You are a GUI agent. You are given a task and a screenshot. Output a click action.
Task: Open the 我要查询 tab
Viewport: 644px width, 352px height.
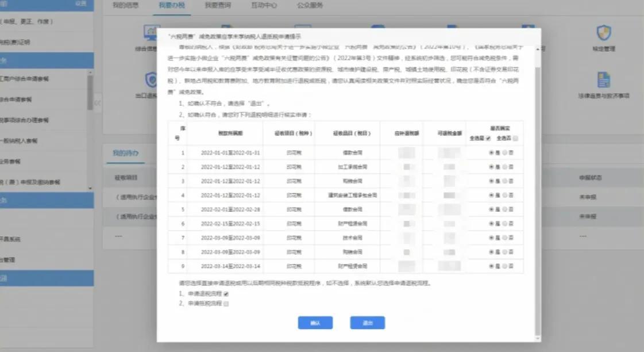pyautogui.click(x=218, y=5)
